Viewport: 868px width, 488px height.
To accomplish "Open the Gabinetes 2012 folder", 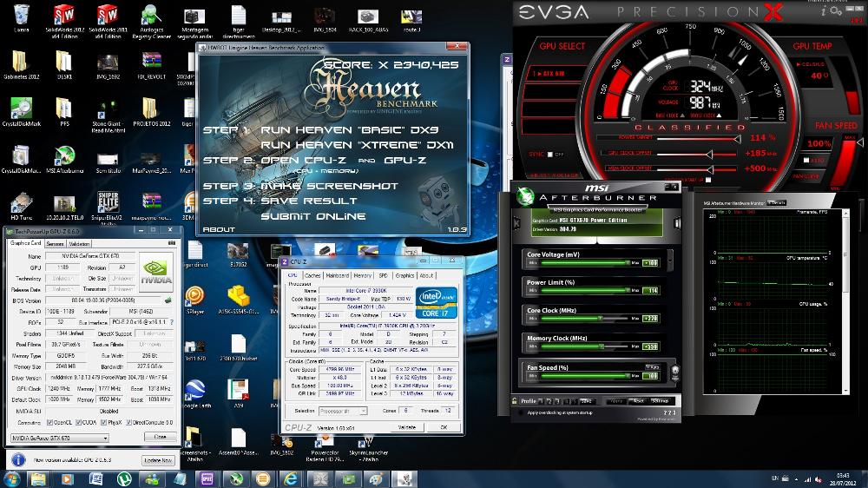I will (21, 65).
